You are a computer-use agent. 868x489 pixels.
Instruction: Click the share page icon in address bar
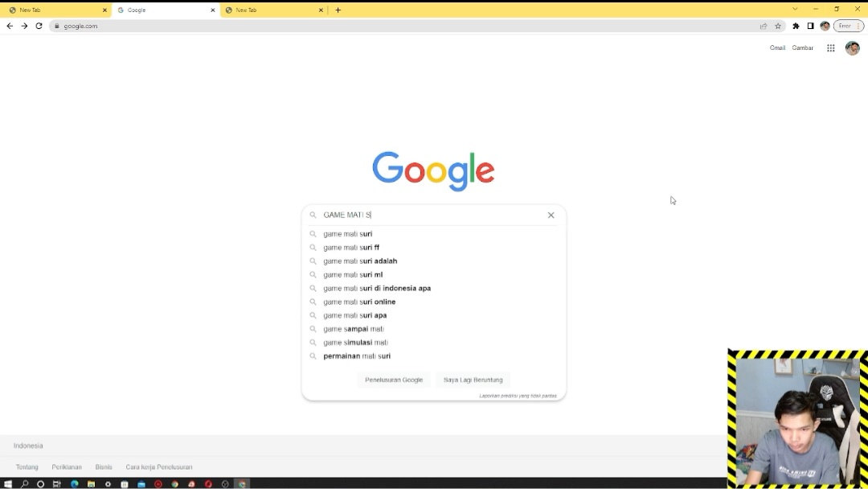[764, 26]
